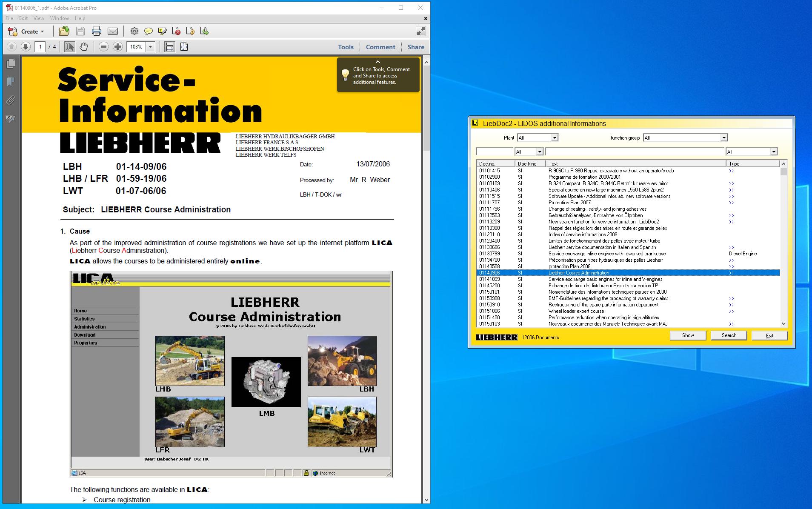Click the highlight text icon
Screen dimensions: 812x509
pyautogui.click(x=162, y=31)
